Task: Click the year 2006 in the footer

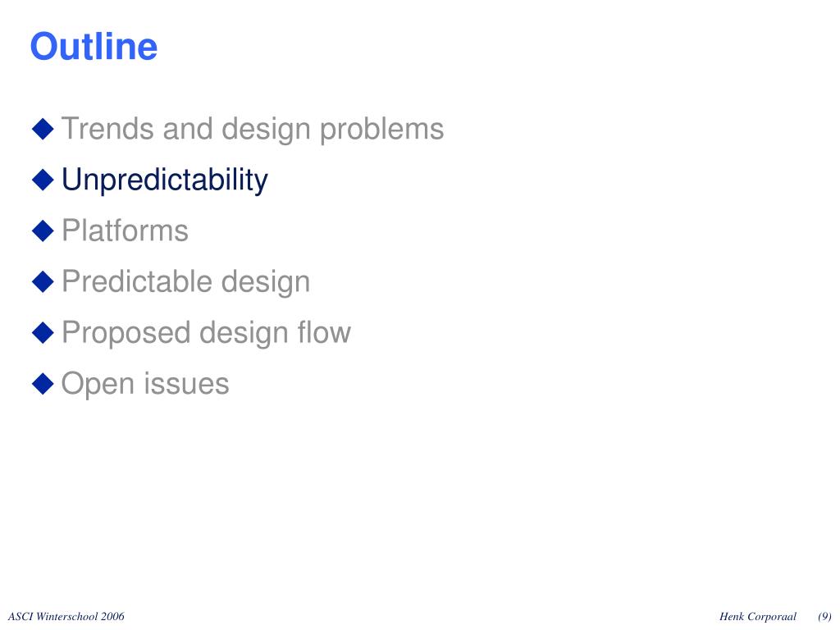Action: tap(112, 617)
